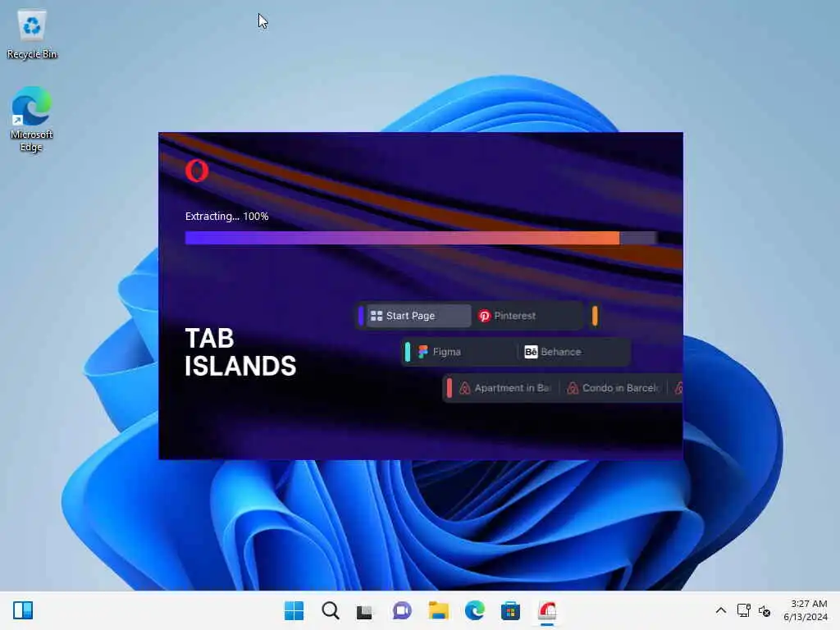Click the Pinterest logo icon
The height and width of the screenshot is (630, 840).
pos(484,316)
